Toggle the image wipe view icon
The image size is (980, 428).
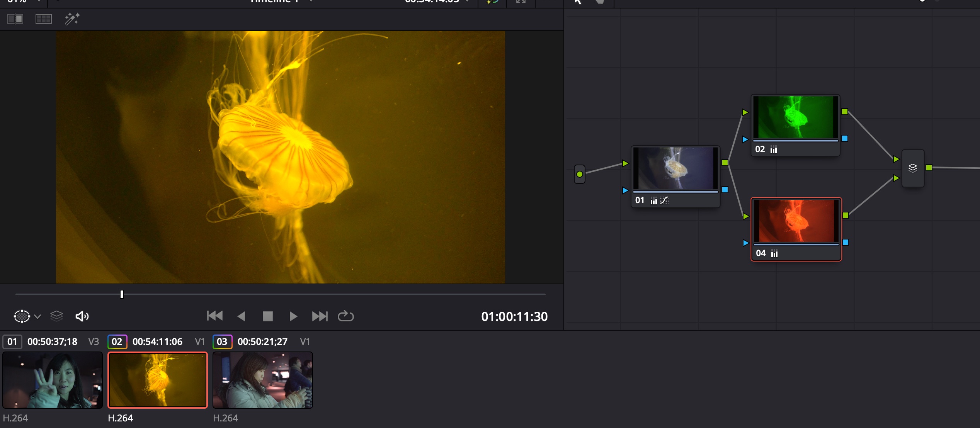pos(15,19)
